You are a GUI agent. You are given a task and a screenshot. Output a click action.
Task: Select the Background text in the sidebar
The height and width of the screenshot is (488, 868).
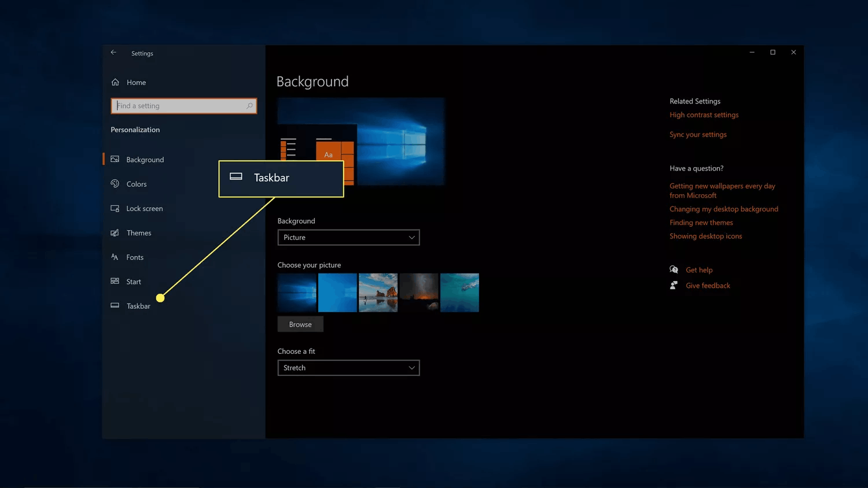(x=145, y=160)
